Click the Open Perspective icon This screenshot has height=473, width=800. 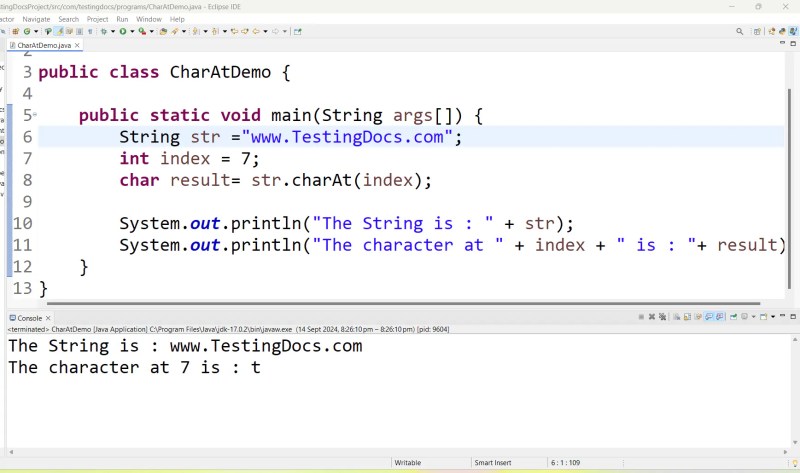pyautogui.click(x=757, y=32)
